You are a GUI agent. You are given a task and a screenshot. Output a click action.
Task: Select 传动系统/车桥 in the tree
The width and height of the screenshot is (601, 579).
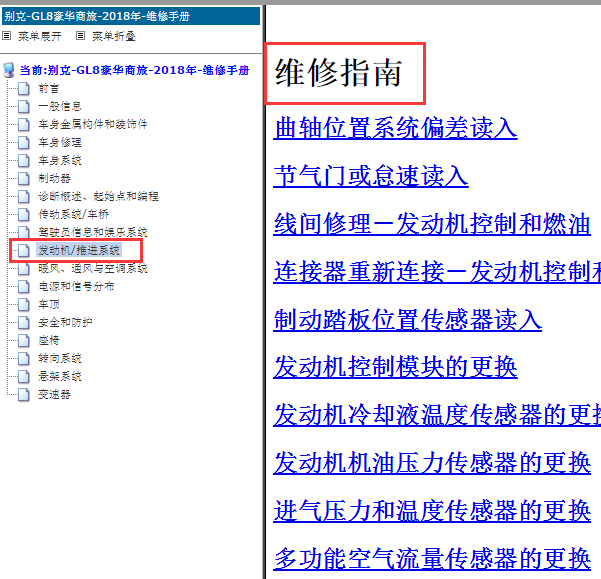(x=73, y=215)
